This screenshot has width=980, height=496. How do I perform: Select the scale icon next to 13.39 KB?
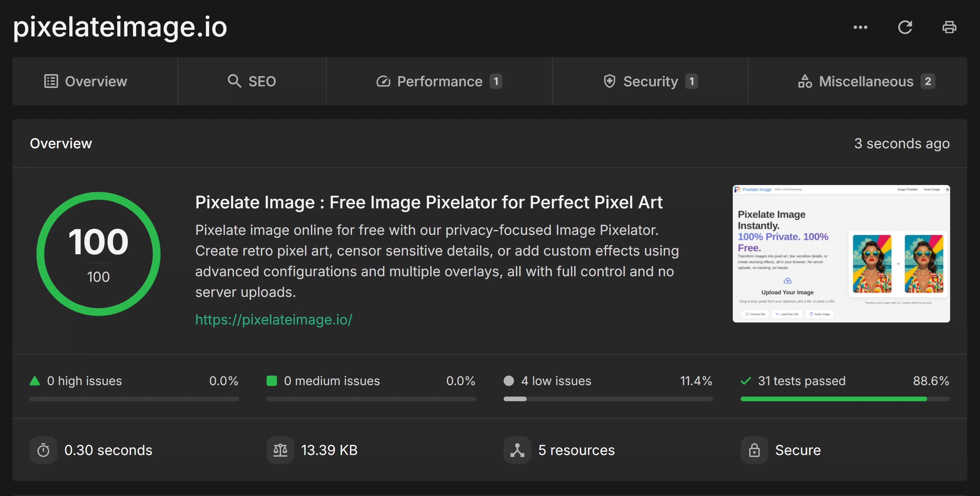click(280, 450)
